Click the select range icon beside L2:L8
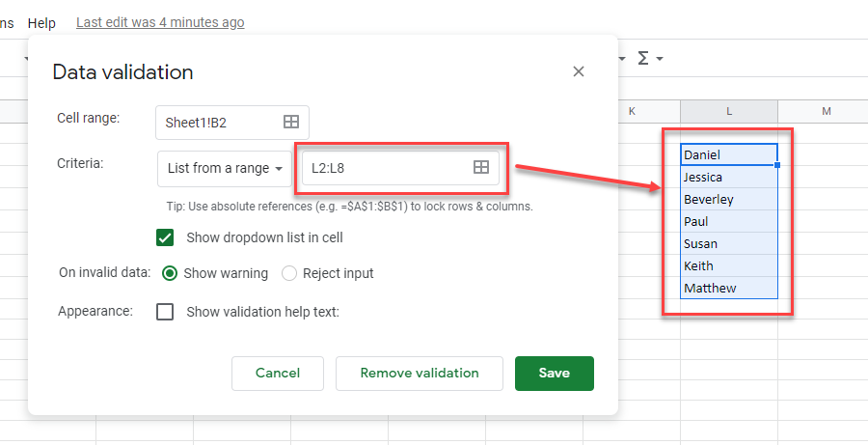The height and width of the screenshot is (445, 868). coord(481,168)
